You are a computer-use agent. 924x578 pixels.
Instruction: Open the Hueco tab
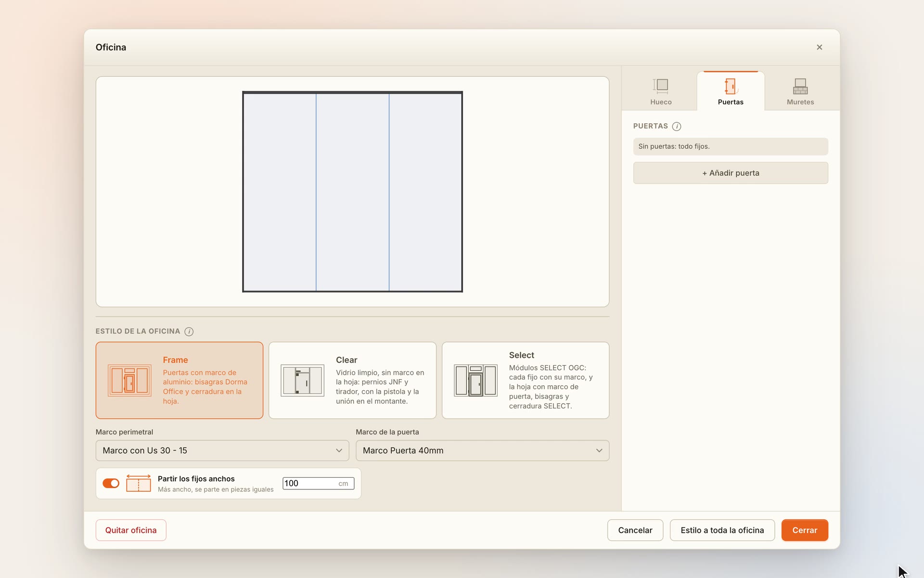[x=661, y=91]
